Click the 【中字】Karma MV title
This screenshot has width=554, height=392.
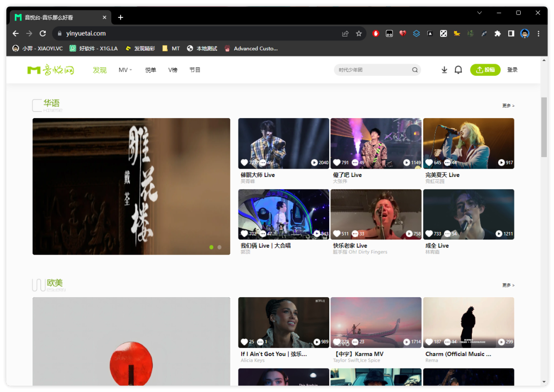click(358, 354)
